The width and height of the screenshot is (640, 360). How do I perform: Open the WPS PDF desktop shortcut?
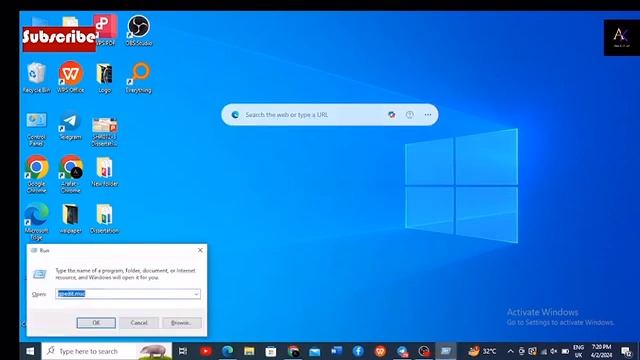coord(106,30)
